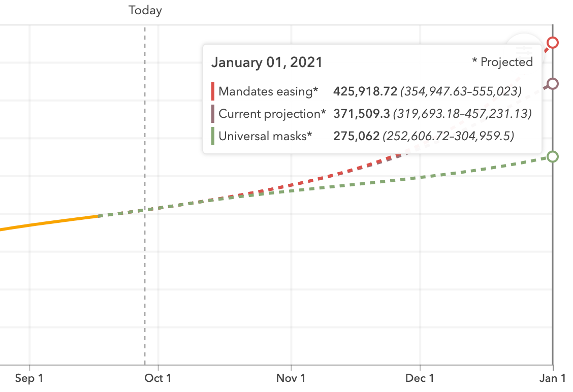Click the Oct 1 axis label

pos(158,378)
